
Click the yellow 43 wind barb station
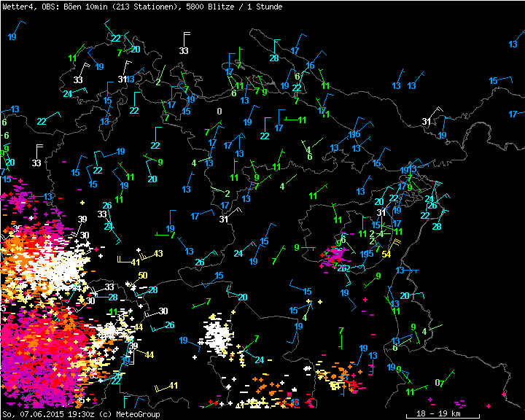tap(158, 253)
